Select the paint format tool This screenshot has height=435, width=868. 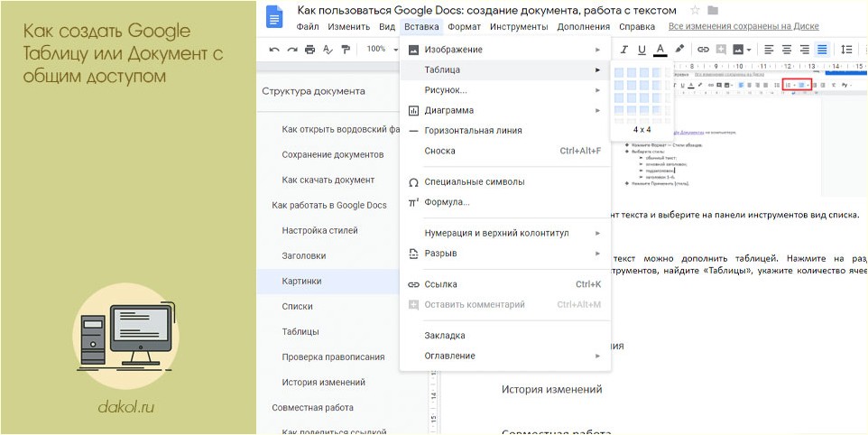(346, 50)
